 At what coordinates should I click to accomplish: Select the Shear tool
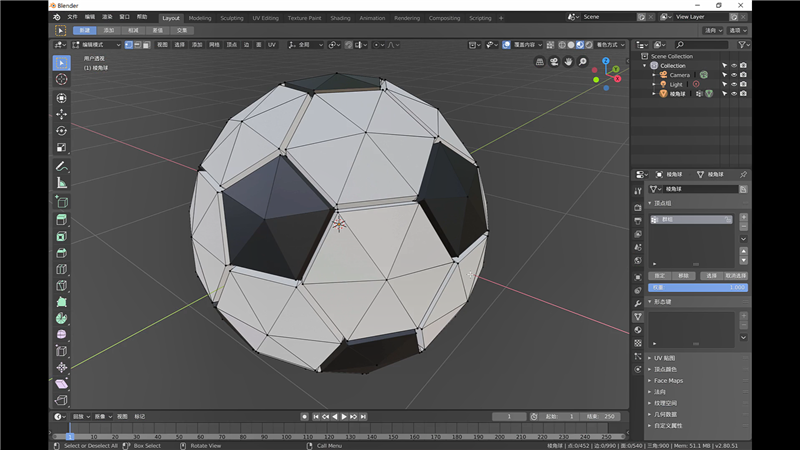pyautogui.click(x=62, y=384)
